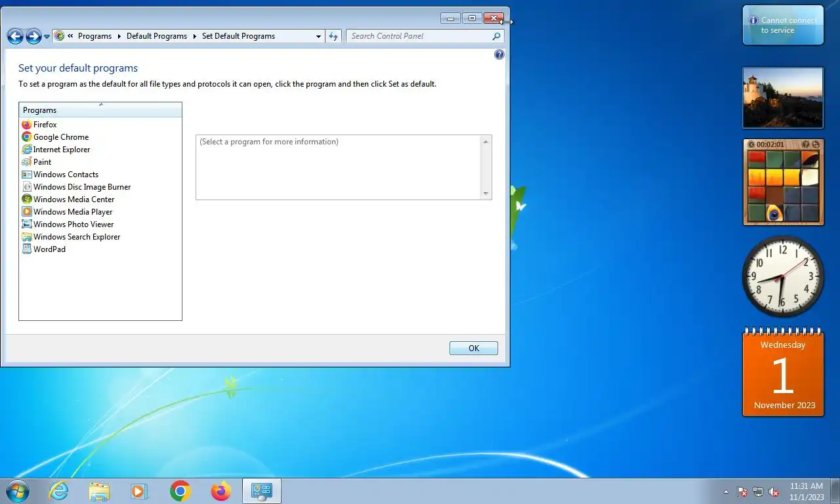Go back with the Back arrow
The image size is (840, 504).
tap(15, 36)
